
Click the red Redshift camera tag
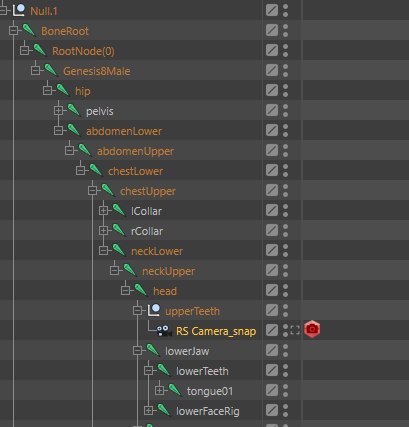[x=312, y=329]
